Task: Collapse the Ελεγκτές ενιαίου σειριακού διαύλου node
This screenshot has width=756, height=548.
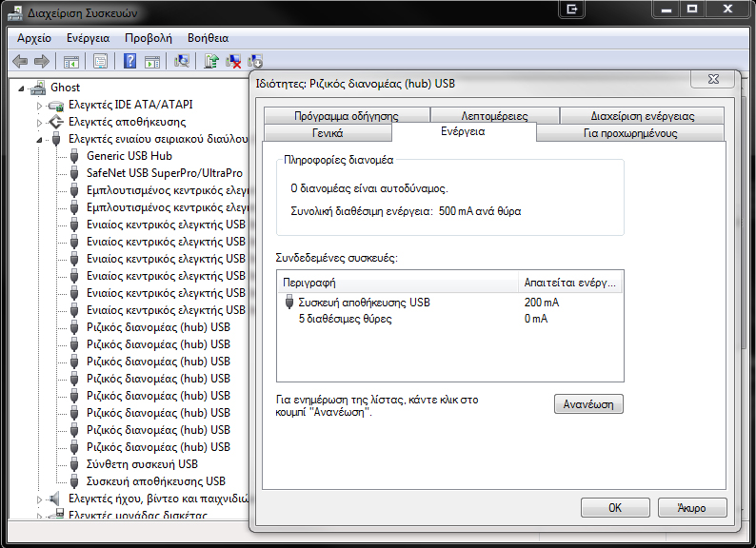Action: pyautogui.click(x=41, y=139)
